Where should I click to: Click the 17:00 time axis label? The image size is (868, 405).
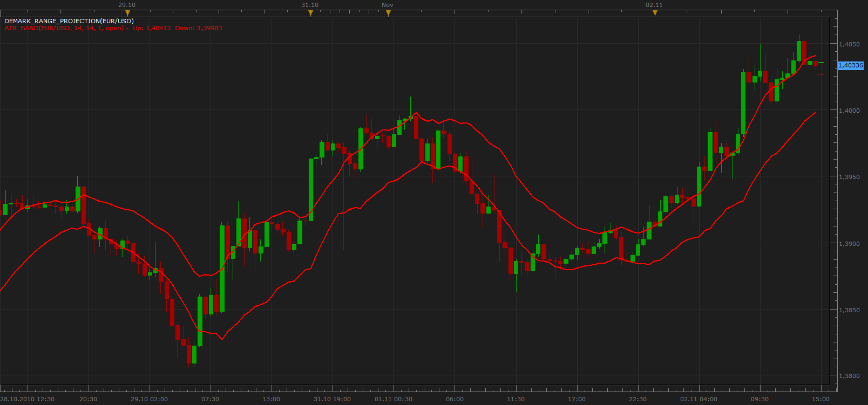[x=577, y=399]
